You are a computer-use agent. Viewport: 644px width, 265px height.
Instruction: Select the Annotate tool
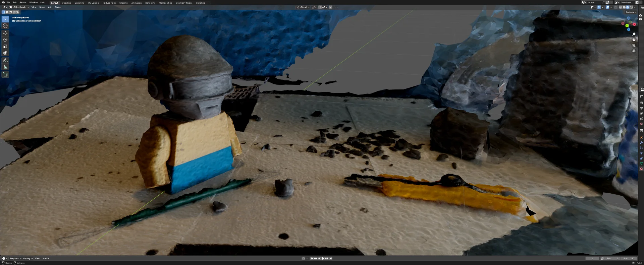click(5, 60)
